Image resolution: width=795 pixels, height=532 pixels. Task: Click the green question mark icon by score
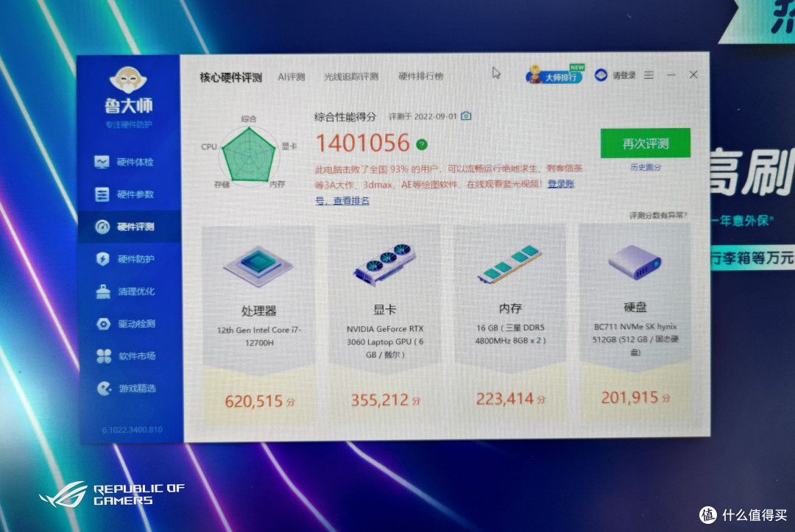(422, 145)
